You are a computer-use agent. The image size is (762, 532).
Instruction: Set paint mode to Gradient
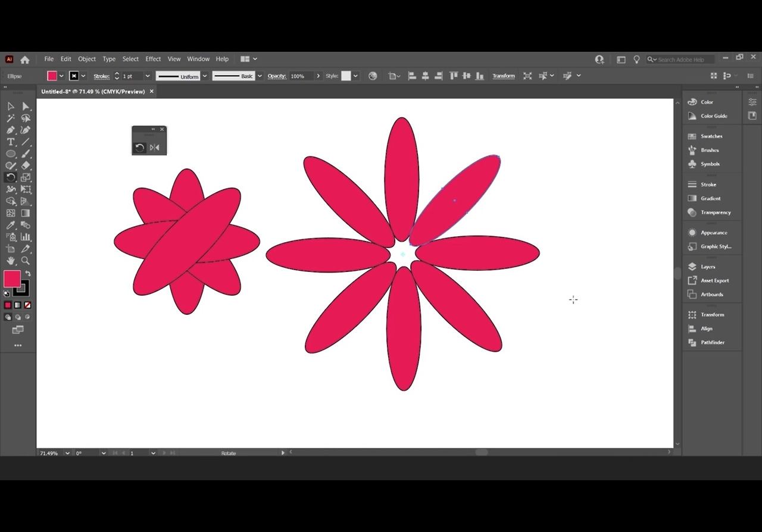(18, 305)
